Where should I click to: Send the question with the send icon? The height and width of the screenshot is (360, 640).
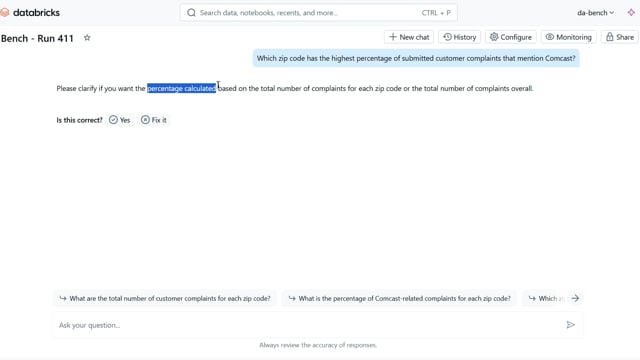pyautogui.click(x=571, y=325)
